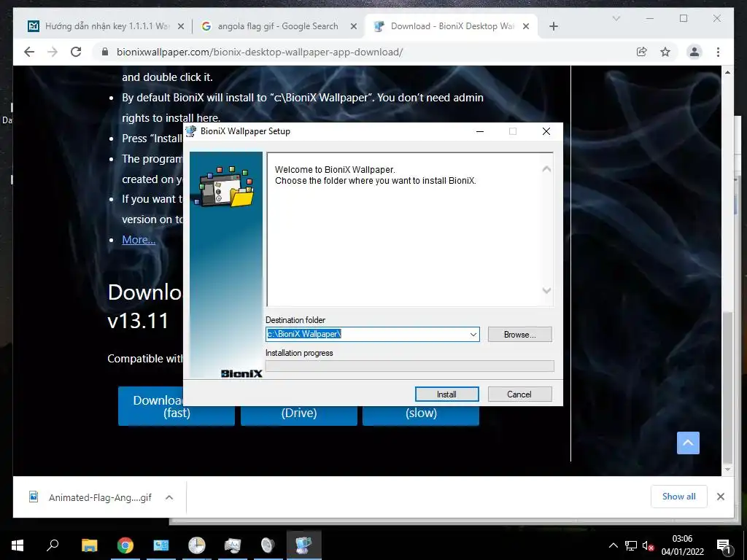
Task: Go forward in Chrome
Action: pos(53,52)
